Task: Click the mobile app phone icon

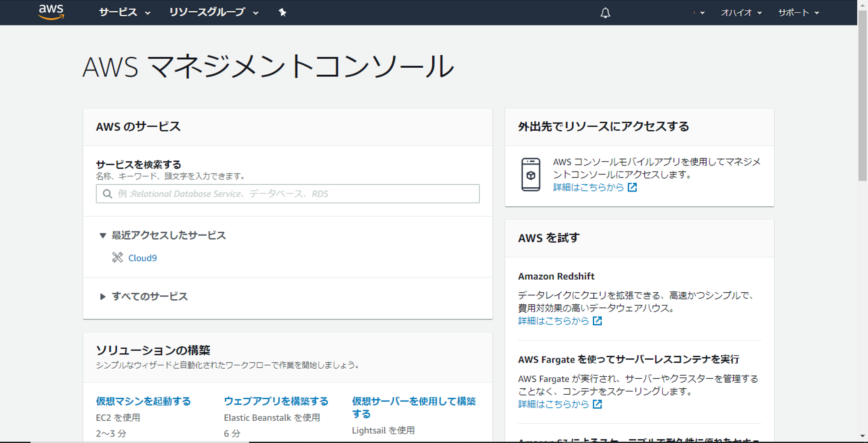Action: coord(531,175)
